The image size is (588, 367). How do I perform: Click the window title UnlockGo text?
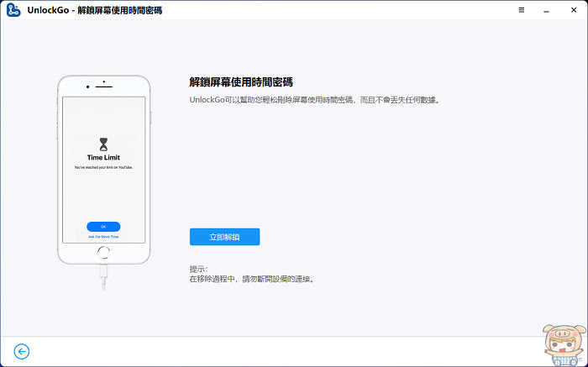click(94, 10)
